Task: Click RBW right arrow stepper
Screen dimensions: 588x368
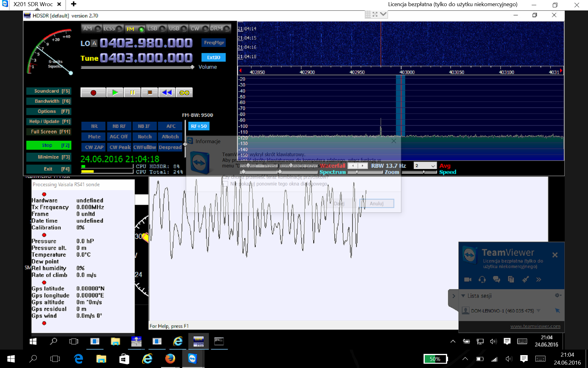Action: [363, 166]
